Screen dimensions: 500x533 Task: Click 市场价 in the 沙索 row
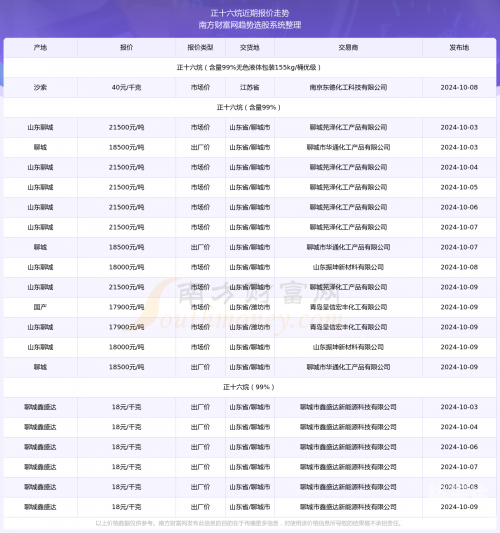[200, 87]
